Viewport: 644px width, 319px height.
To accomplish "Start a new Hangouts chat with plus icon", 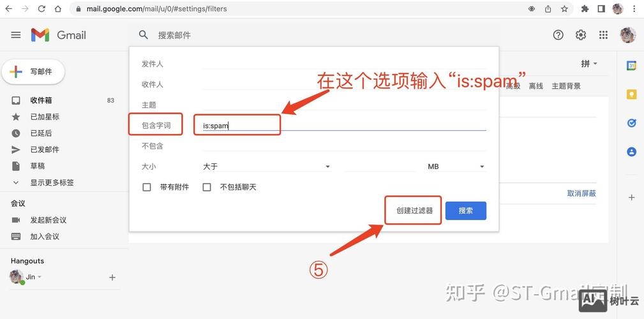I will [x=112, y=278].
